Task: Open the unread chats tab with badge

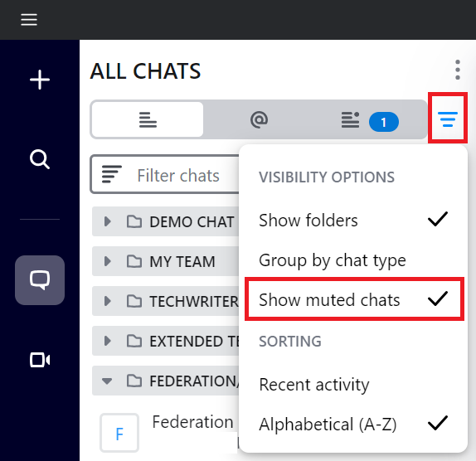Action: (x=370, y=120)
